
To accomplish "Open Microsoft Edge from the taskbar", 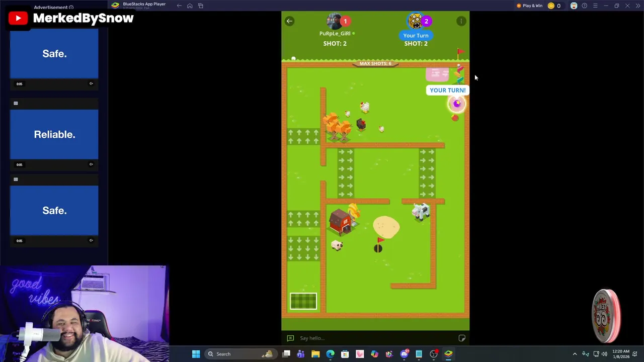I will click(x=330, y=354).
